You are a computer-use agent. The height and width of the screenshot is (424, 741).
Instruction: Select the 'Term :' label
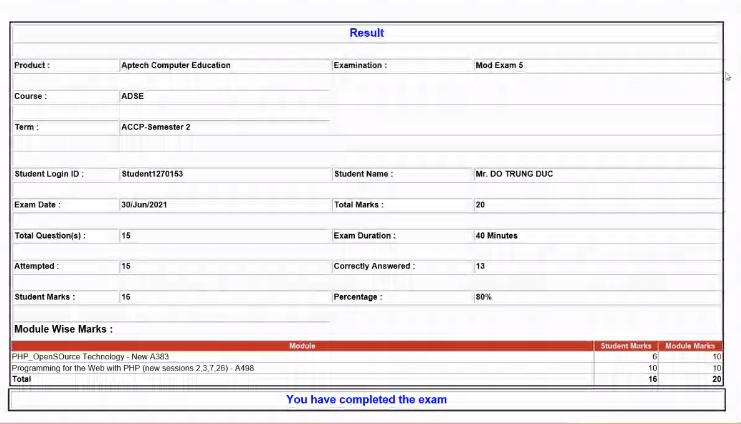click(x=26, y=127)
